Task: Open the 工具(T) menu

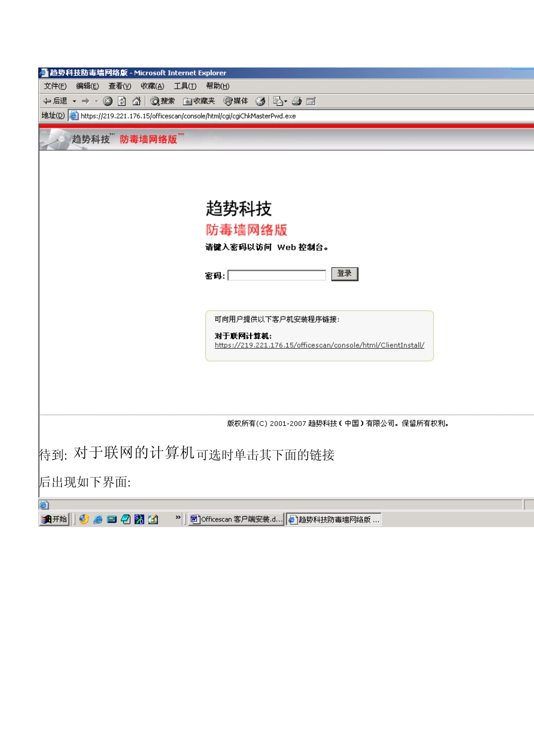Action: (x=185, y=86)
